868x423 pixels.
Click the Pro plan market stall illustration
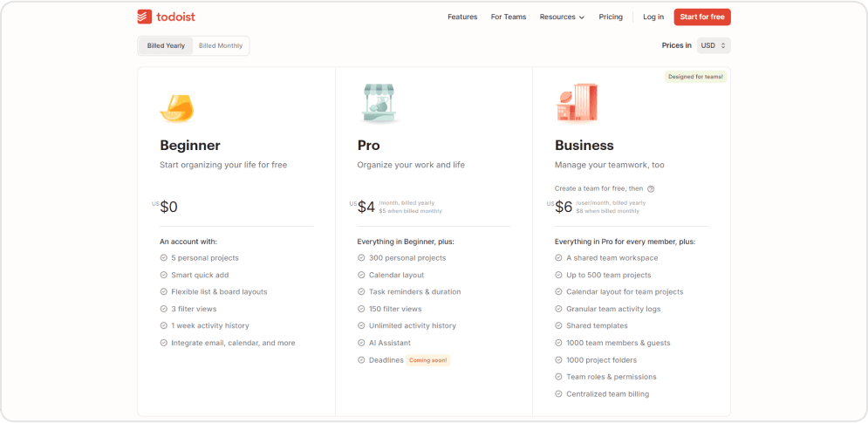coord(378,104)
